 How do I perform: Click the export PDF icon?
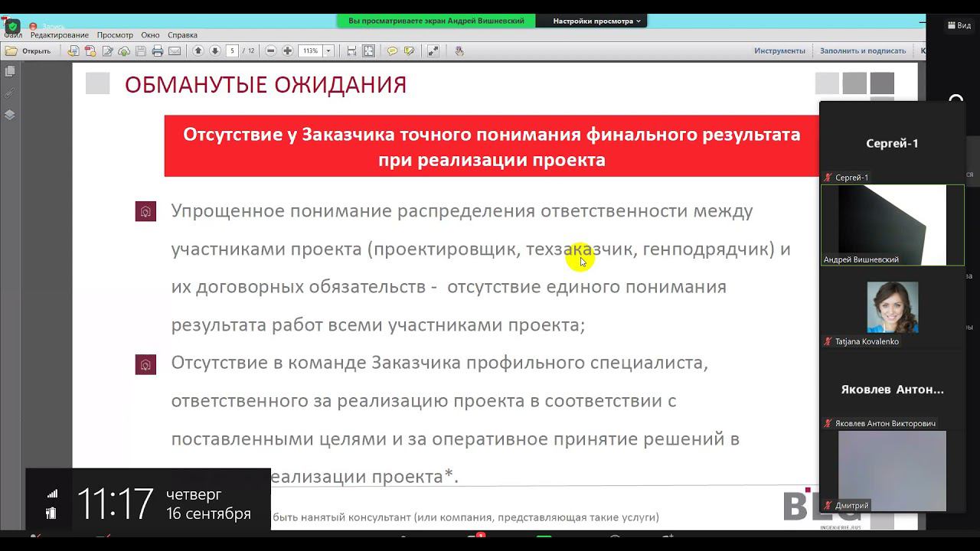(x=90, y=51)
